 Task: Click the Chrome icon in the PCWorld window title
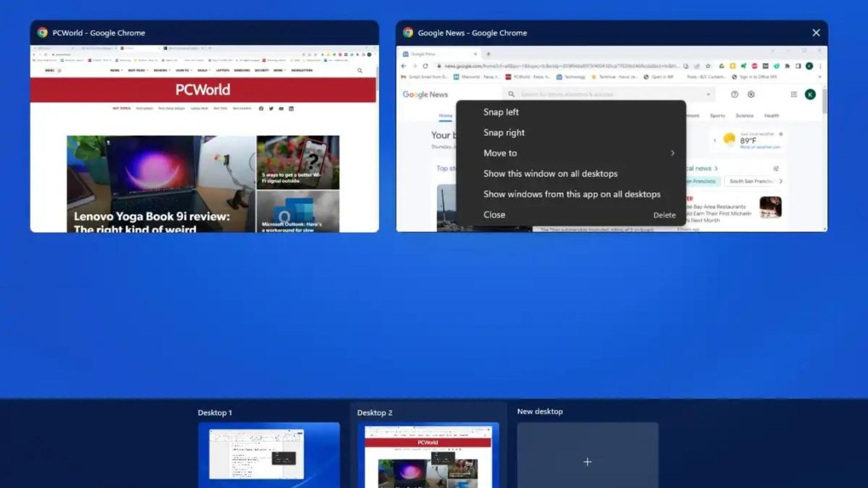point(42,33)
